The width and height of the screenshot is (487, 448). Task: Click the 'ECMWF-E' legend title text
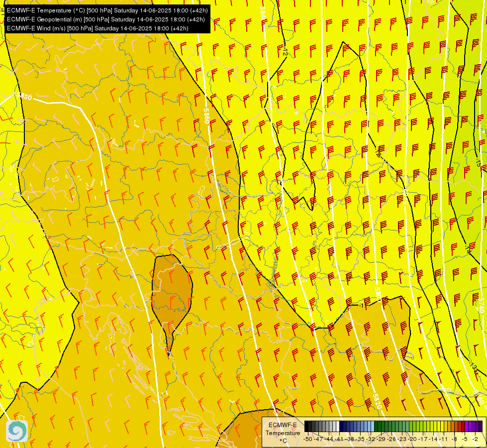point(283,425)
